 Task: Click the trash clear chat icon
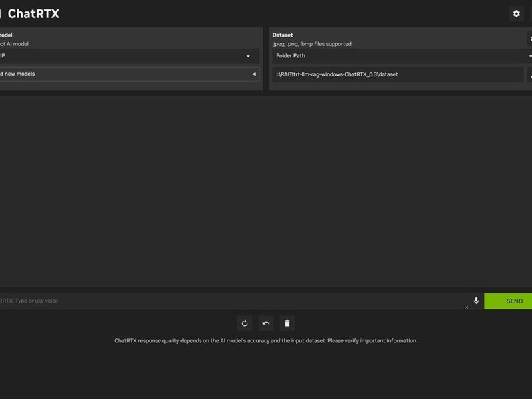[287, 323]
